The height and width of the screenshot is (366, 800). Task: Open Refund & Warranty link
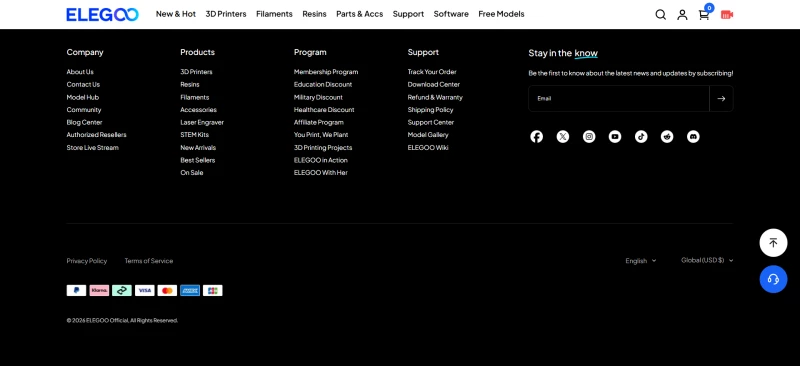pos(435,97)
